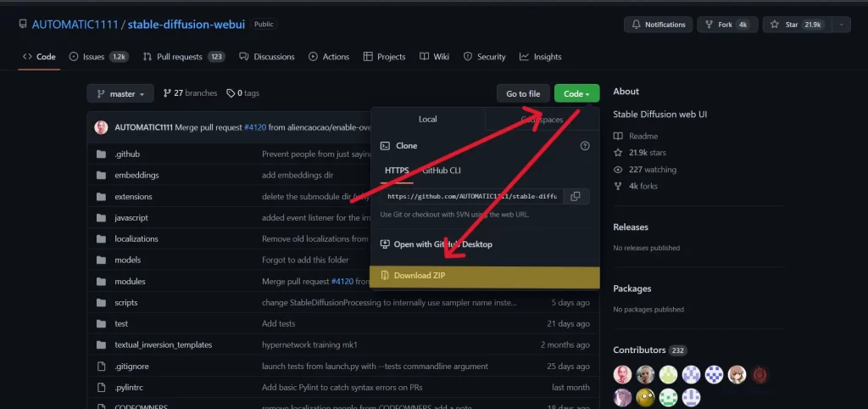Click the Clone help question mark icon
This screenshot has height=409, width=868.
(585, 146)
